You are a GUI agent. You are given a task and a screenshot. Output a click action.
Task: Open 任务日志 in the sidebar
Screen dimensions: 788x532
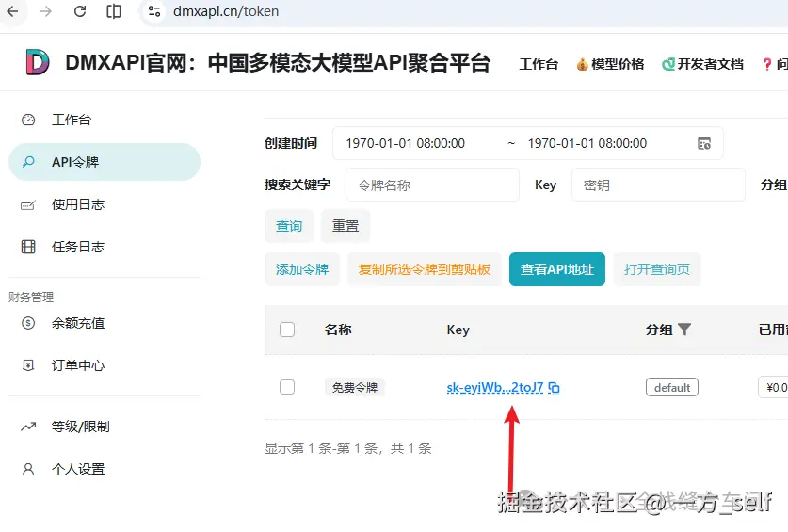click(78, 247)
